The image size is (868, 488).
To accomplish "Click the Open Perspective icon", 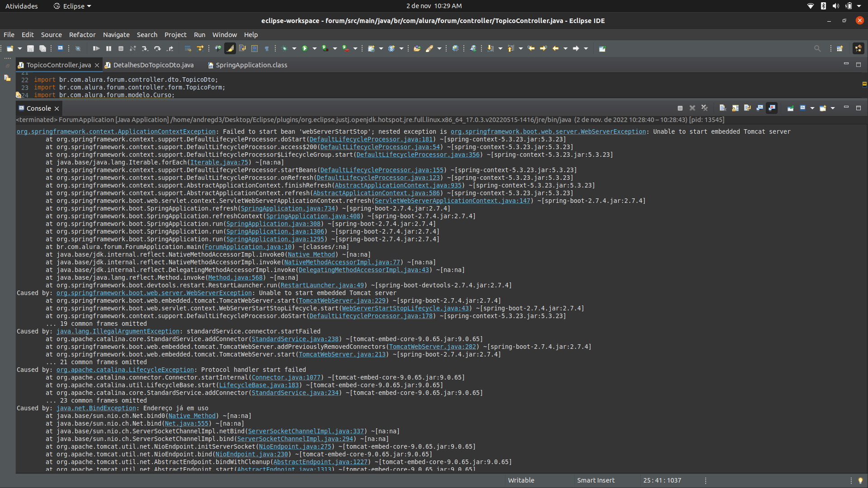I will [840, 48].
